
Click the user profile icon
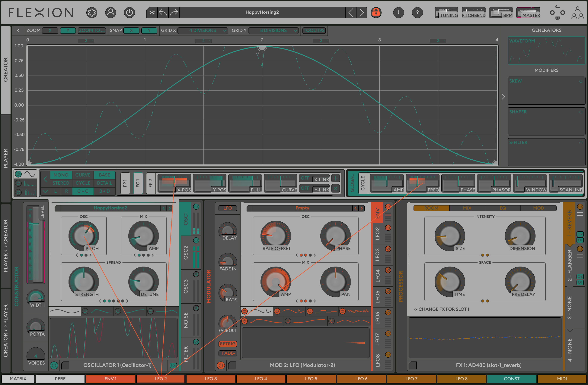[110, 13]
